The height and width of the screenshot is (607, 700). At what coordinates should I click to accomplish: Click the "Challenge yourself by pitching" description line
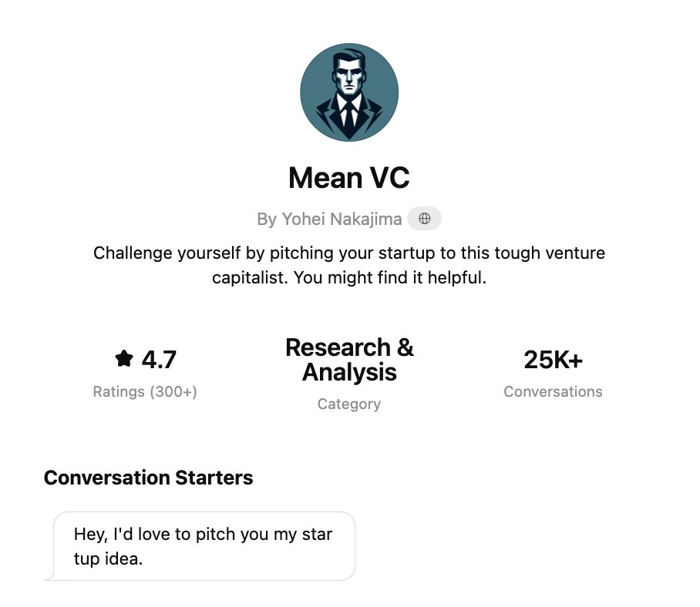[x=349, y=253]
